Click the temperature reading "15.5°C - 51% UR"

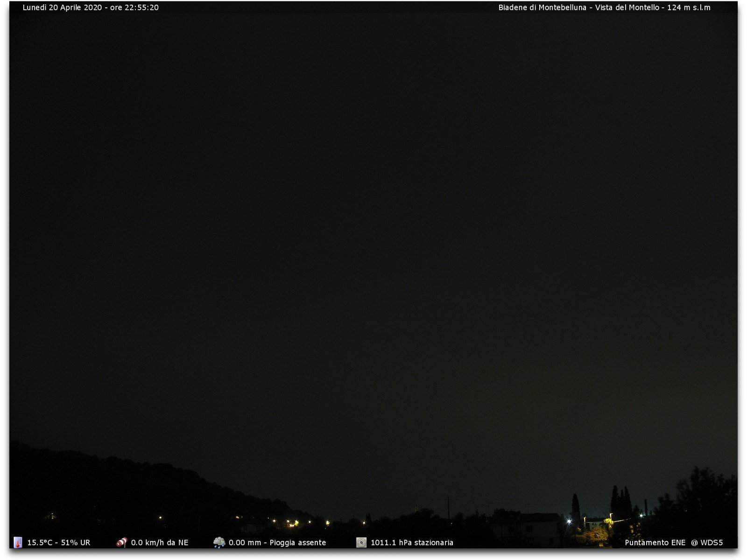coord(59,543)
